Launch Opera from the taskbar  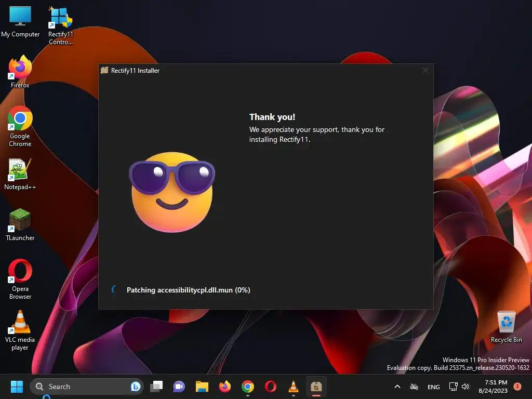270,387
